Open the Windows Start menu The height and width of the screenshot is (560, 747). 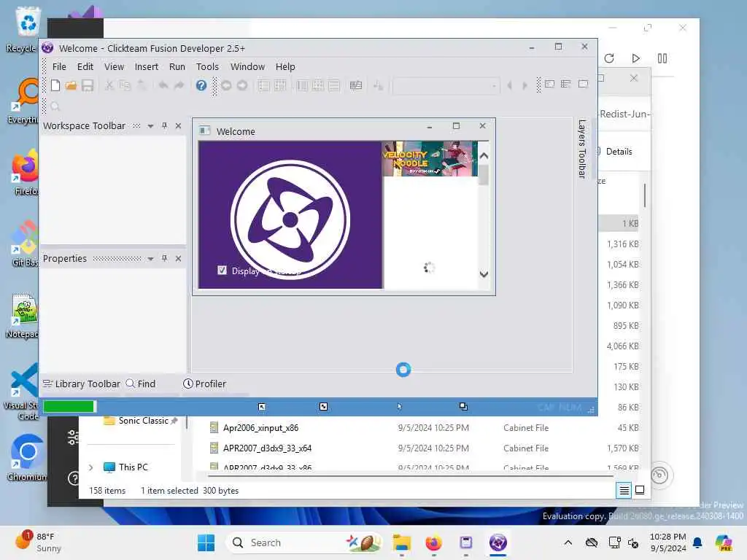(x=206, y=542)
